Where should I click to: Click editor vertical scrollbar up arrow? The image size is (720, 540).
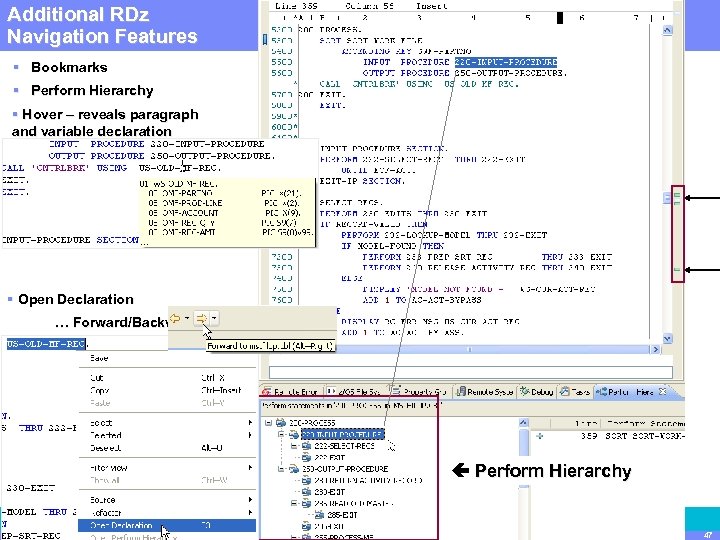click(667, 30)
